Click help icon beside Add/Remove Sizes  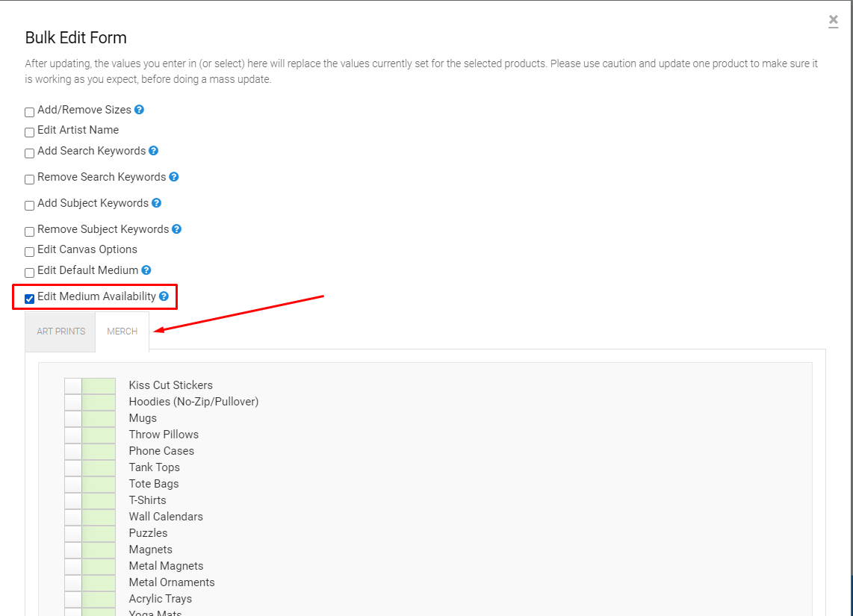pos(139,110)
